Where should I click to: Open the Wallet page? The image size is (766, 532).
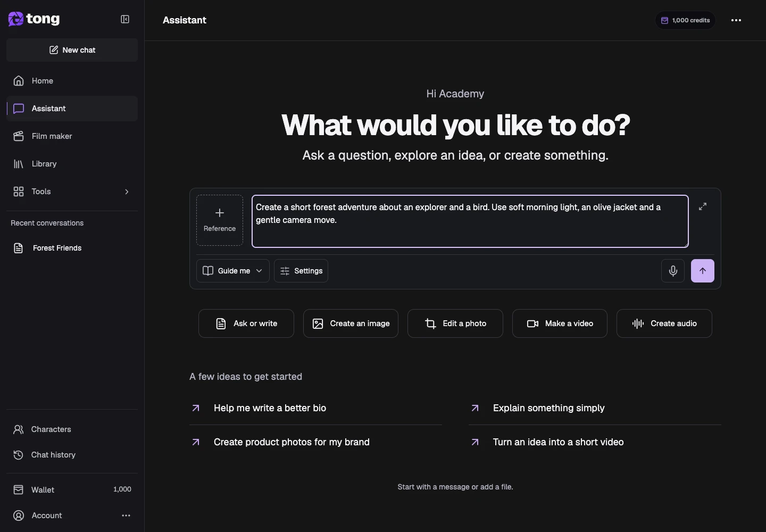point(72,489)
